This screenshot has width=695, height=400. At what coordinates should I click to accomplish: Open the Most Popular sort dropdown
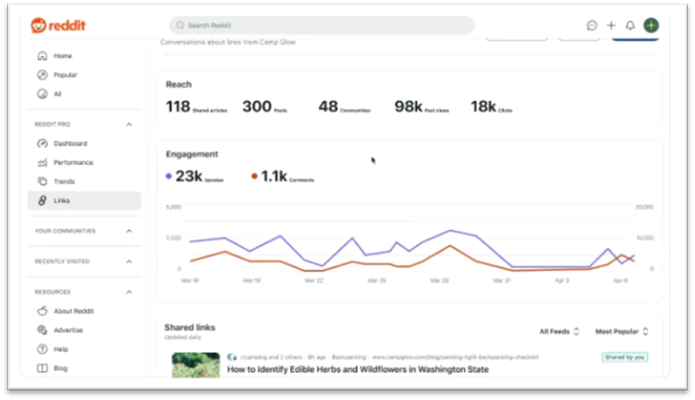click(x=622, y=331)
